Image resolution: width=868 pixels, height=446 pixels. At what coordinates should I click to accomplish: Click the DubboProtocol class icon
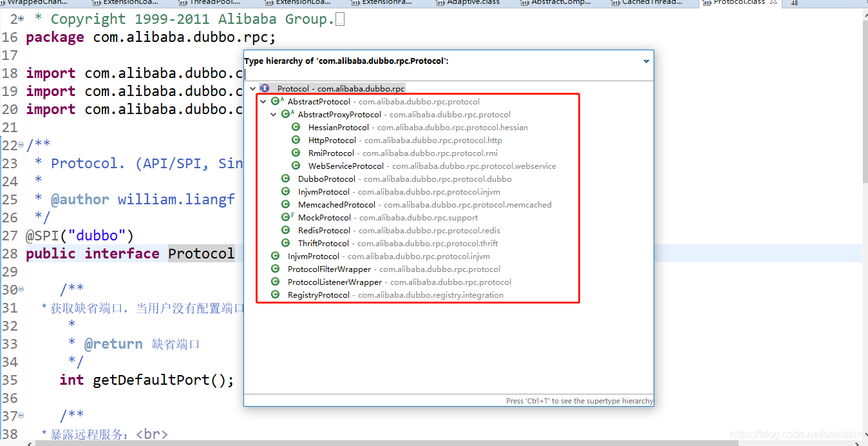(285, 179)
